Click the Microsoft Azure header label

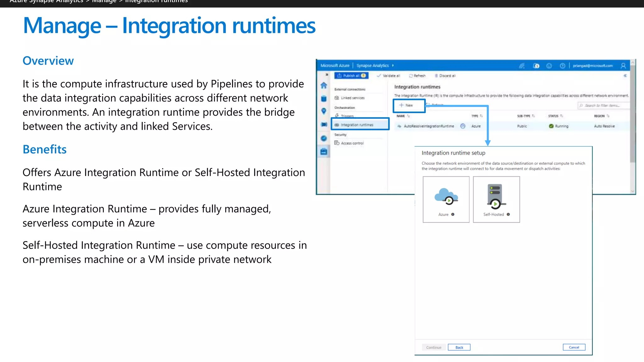click(335, 65)
